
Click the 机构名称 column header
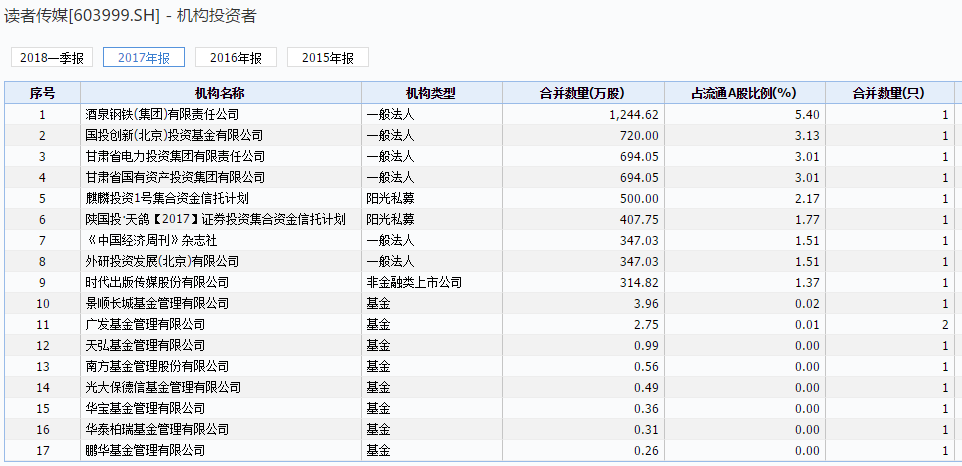(x=220, y=93)
